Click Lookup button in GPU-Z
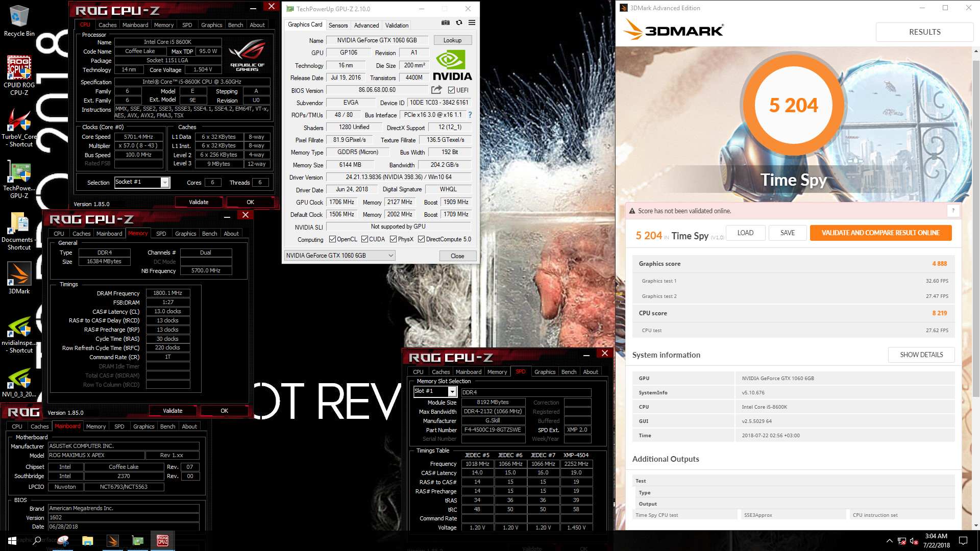This screenshot has width=980, height=551. point(452,40)
